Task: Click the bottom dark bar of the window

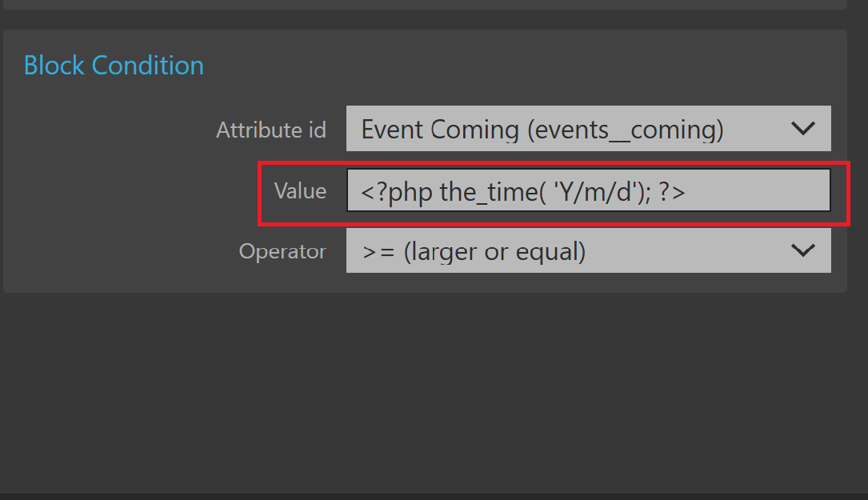Action: (x=432, y=496)
